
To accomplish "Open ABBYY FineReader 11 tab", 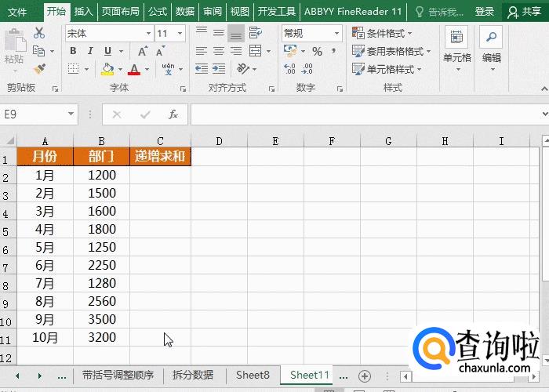I will 353,12.
